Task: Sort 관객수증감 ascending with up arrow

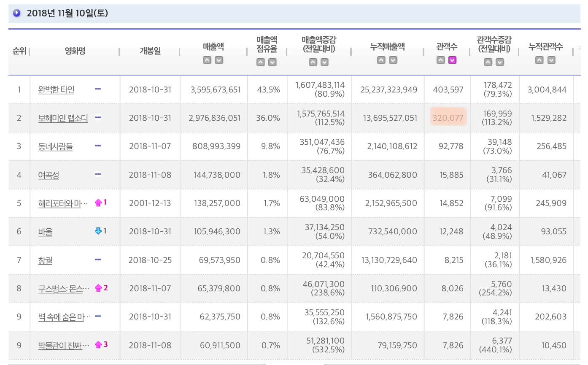Action: 488,62
